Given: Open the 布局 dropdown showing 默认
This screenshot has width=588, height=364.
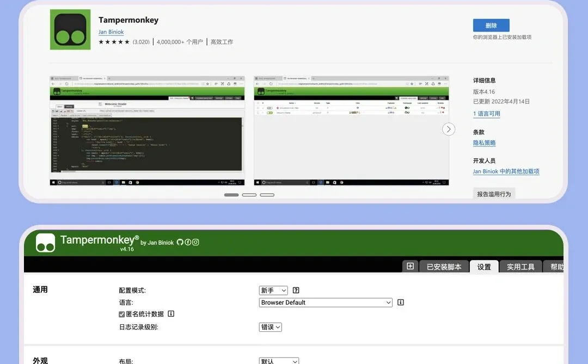Looking at the screenshot, I should (279, 360).
